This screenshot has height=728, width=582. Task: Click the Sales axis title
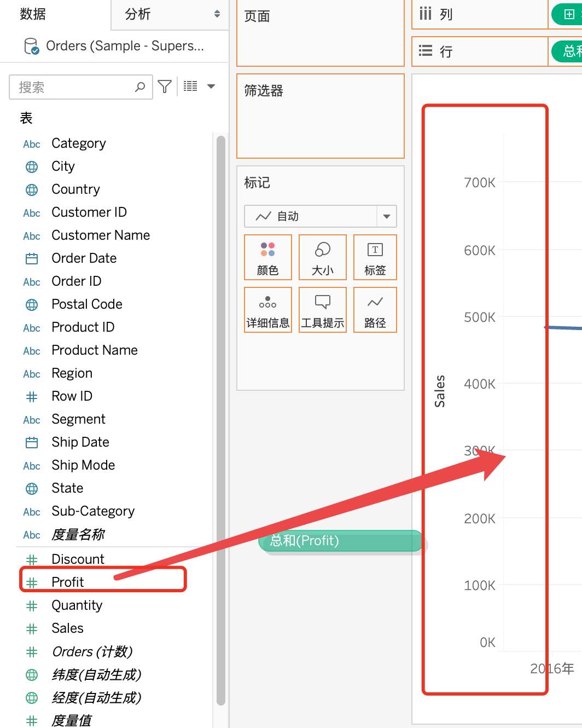click(x=440, y=391)
